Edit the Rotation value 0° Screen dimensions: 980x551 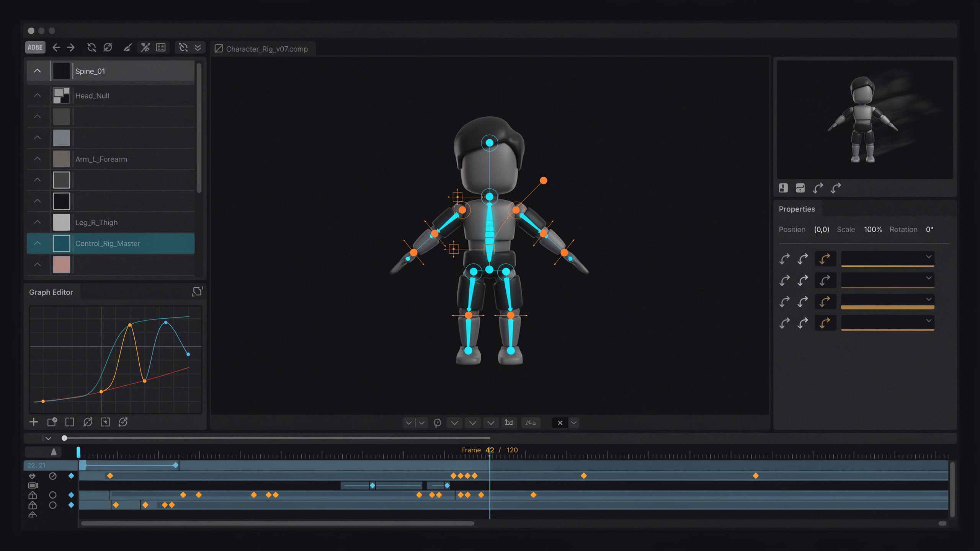[929, 230]
